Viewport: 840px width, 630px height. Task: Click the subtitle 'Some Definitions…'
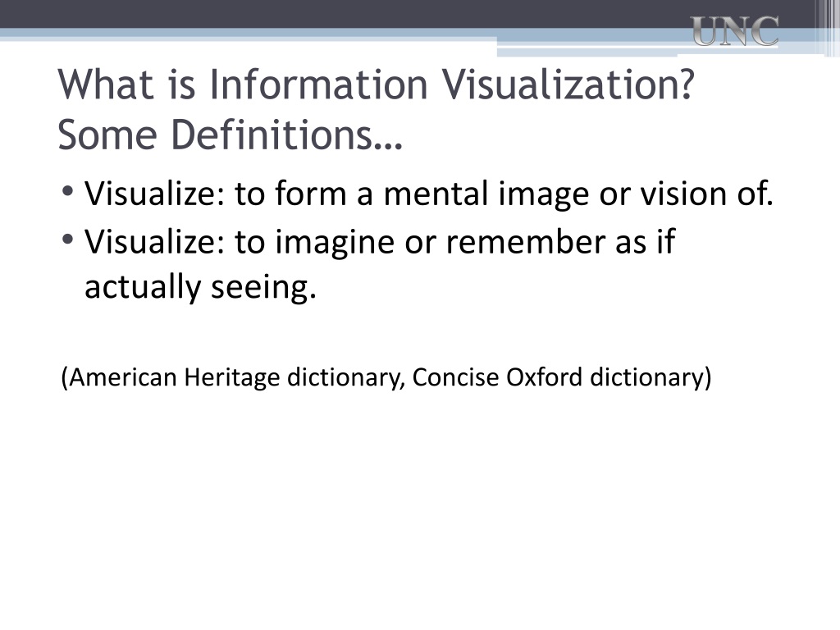[x=230, y=135]
